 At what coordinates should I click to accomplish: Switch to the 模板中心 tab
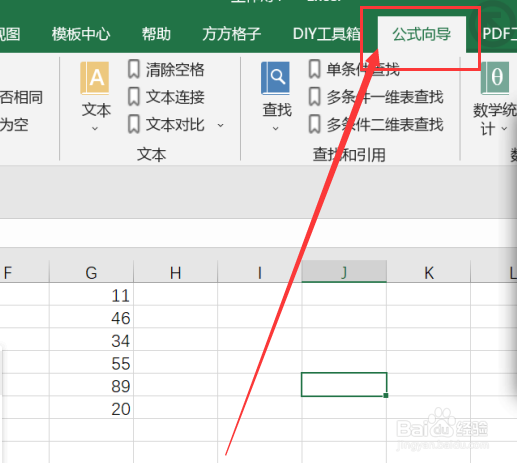pyautogui.click(x=81, y=34)
